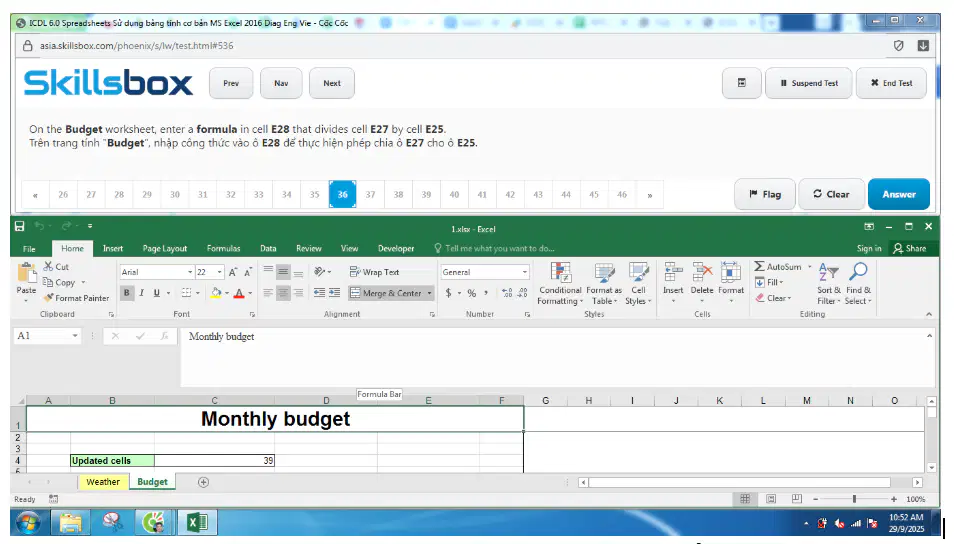The image size is (954, 544).
Task: Click the Suspend Test button
Action: [809, 83]
